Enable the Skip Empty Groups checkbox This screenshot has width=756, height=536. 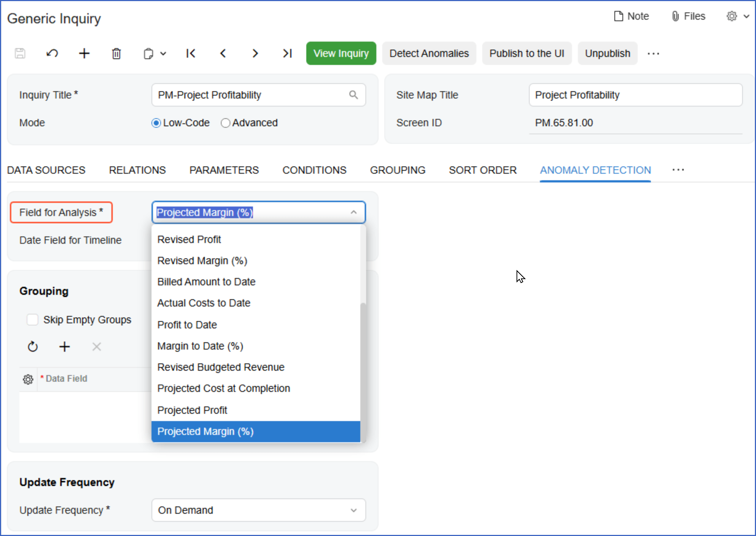click(x=32, y=320)
